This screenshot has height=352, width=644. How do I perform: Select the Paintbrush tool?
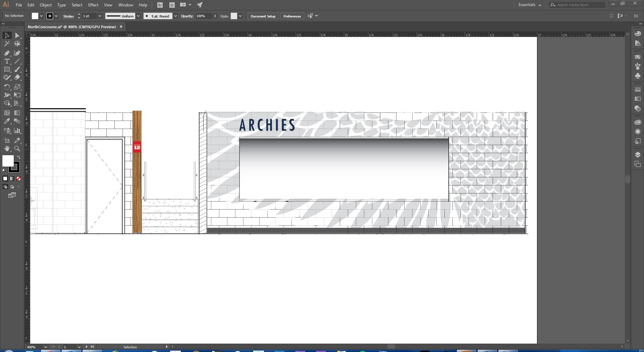pos(17,69)
